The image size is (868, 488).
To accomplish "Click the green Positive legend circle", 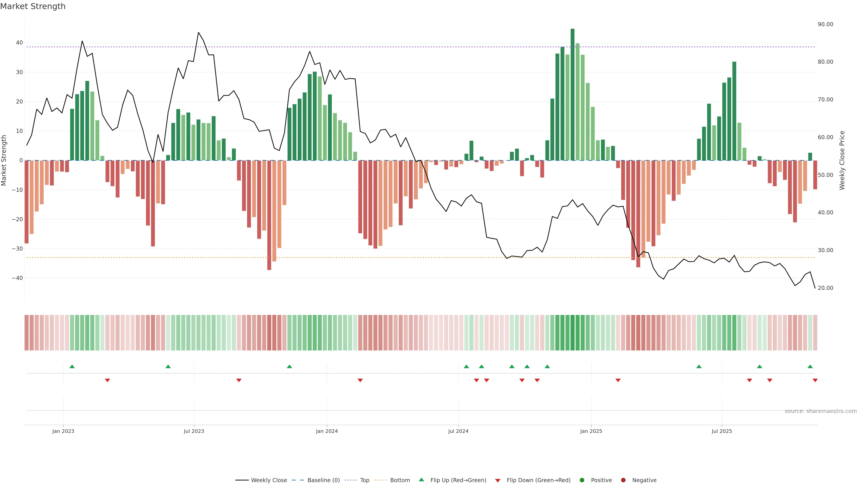I will pos(582,480).
